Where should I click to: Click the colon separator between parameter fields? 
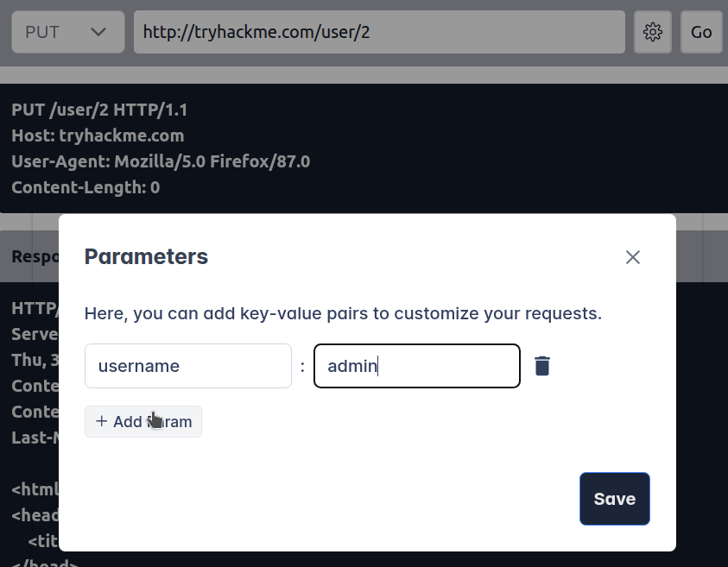[x=302, y=366]
